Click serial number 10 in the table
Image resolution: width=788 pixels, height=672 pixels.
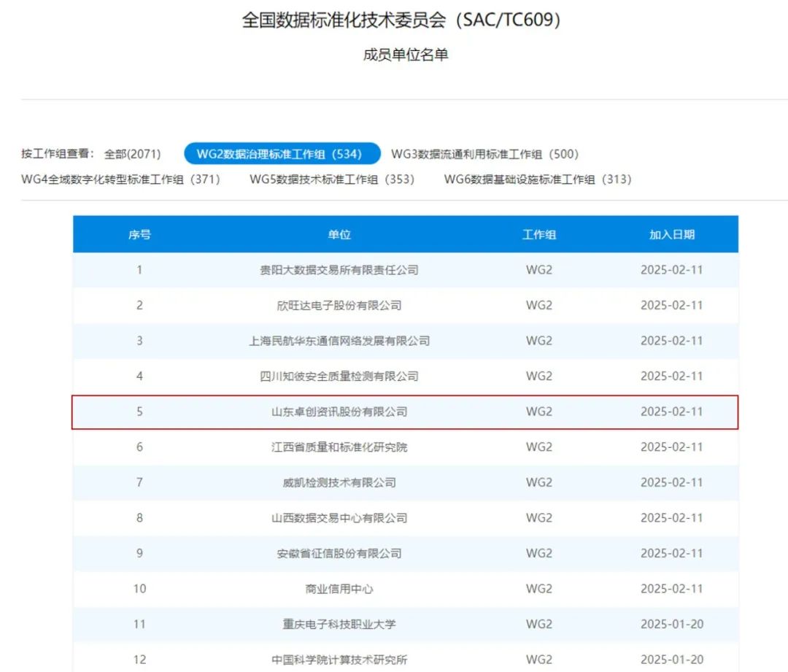139,589
